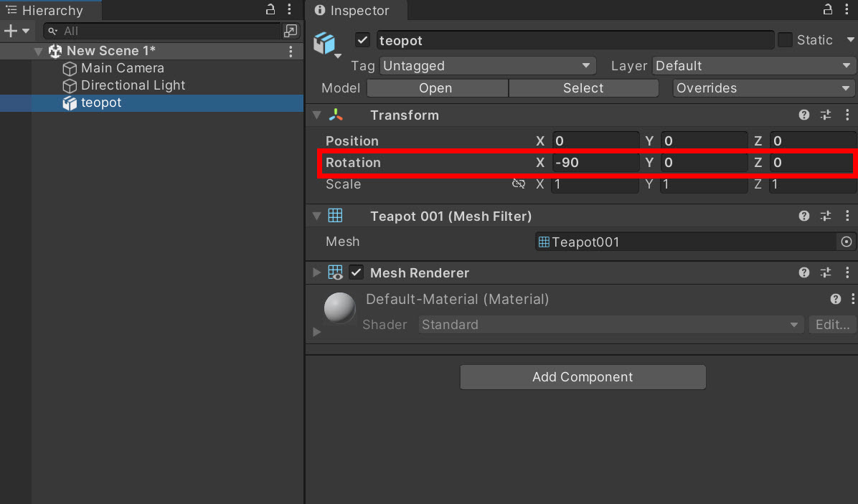Viewport: 858px width, 504px height.
Task: Select Directional Light in hierarchy
Action: [133, 85]
